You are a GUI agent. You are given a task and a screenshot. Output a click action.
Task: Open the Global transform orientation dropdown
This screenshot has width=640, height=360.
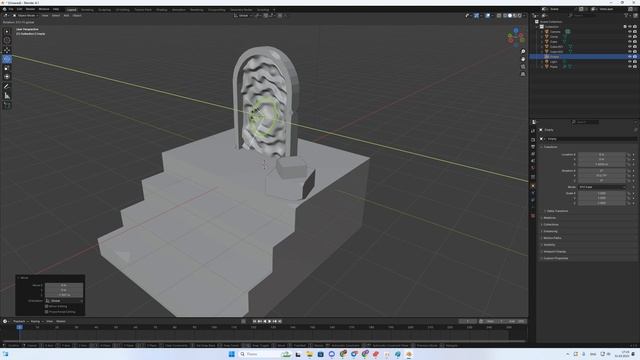click(x=243, y=16)
